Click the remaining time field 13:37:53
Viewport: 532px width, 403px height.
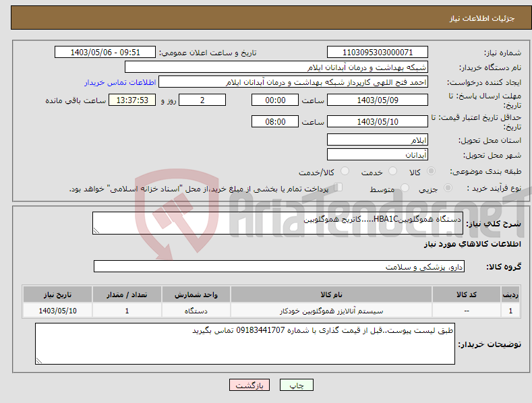[x=132, y=100]
